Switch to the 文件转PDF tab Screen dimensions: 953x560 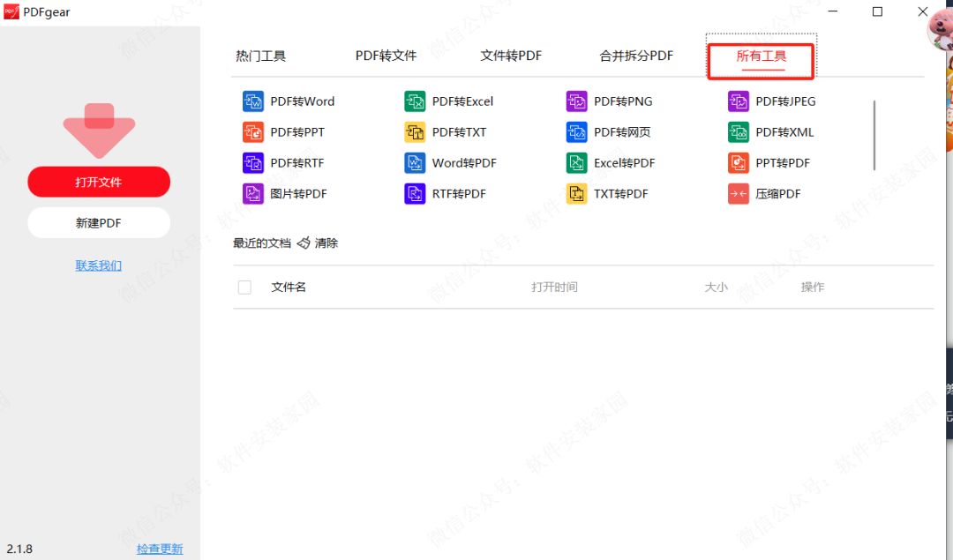[x=512, y=55]
